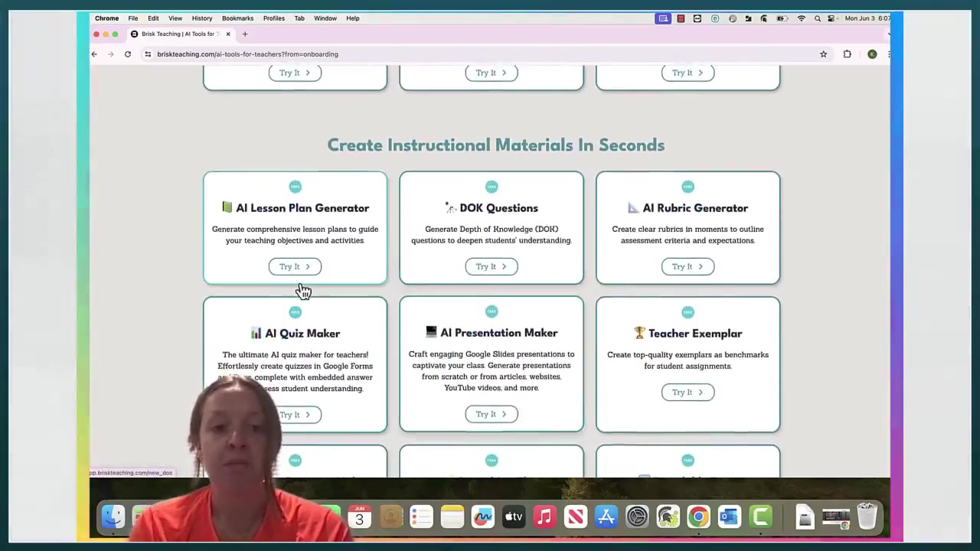Toggle the bookmark star in the address bar
The image size is (980, 551).
pyautogui.click(x=823, y=54)
